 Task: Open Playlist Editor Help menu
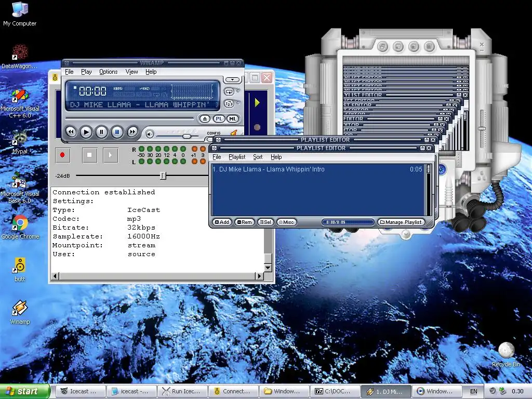[276, 157]
